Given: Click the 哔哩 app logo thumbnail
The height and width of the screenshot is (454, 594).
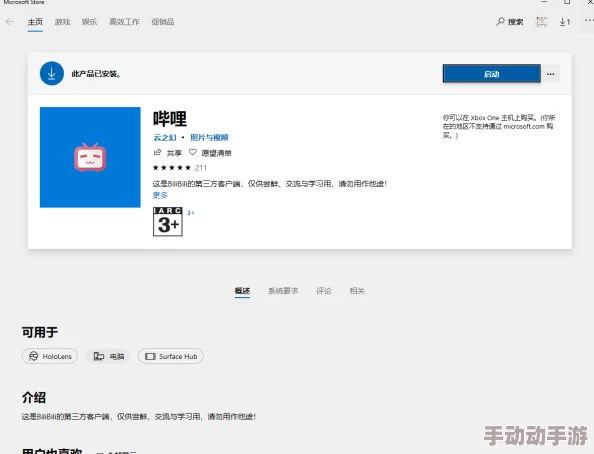Looking at the screenshot, I should pyautogui.click(x=90, y=157).
